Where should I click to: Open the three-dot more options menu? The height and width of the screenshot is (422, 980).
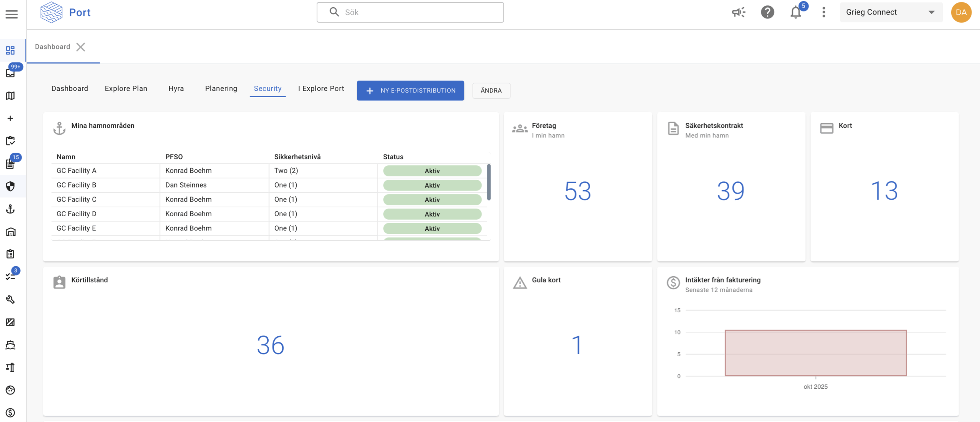click(x=824, y=12)
